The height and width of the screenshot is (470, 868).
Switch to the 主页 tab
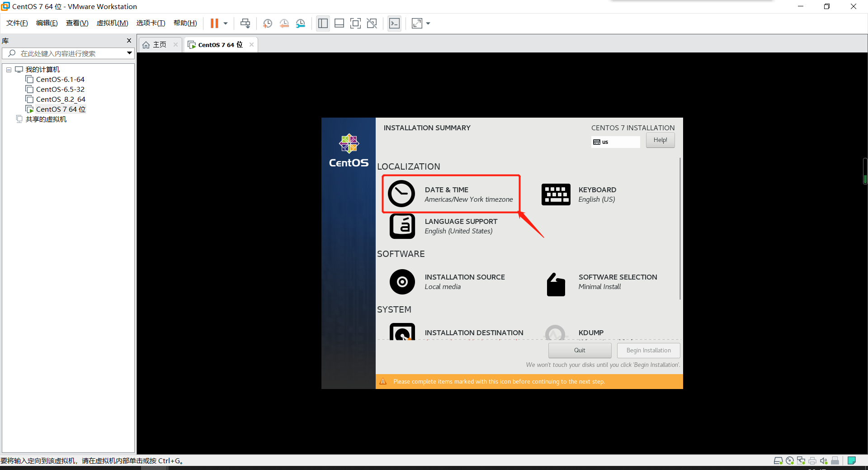pos(157,44)
